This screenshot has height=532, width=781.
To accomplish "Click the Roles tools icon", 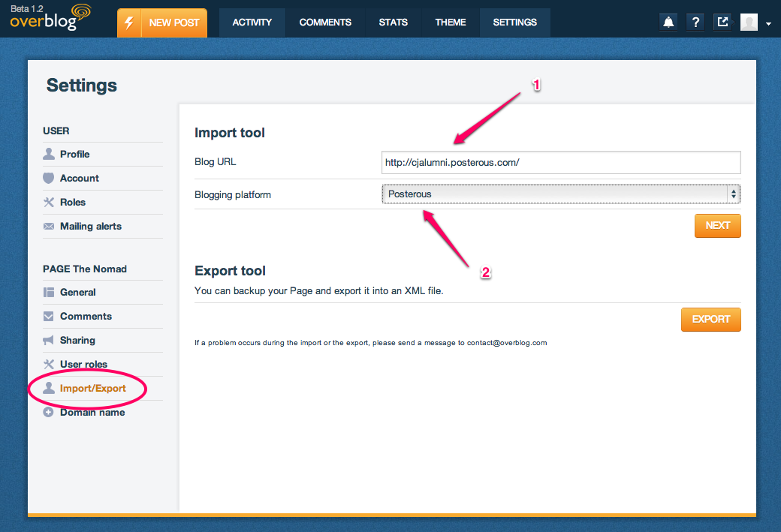I will (49, 202).
